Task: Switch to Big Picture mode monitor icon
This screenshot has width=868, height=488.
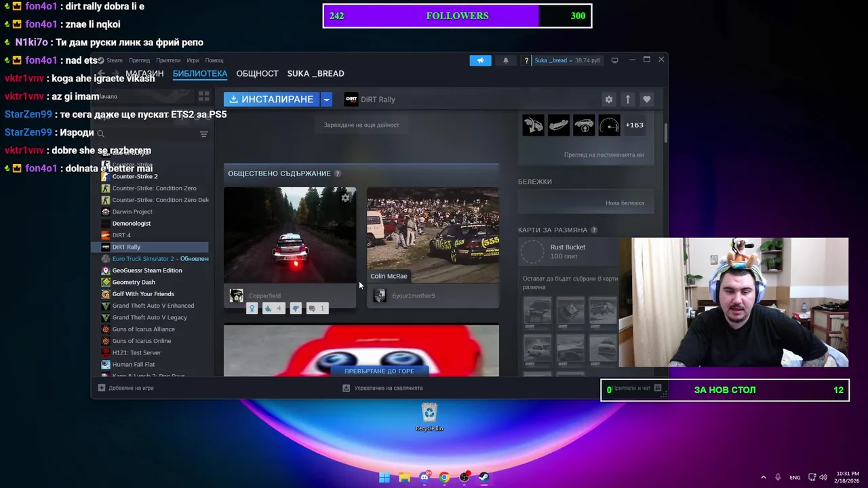Action: coord(614,60)
